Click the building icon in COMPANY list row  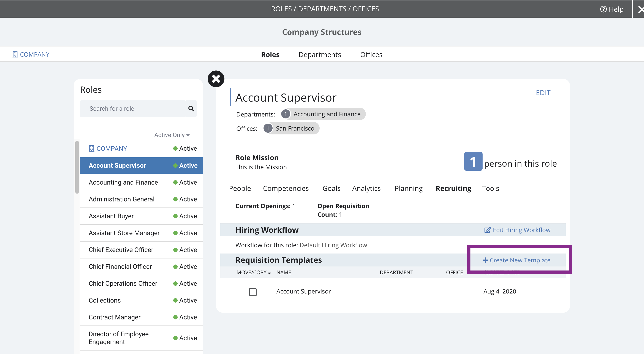pos(92,148)
